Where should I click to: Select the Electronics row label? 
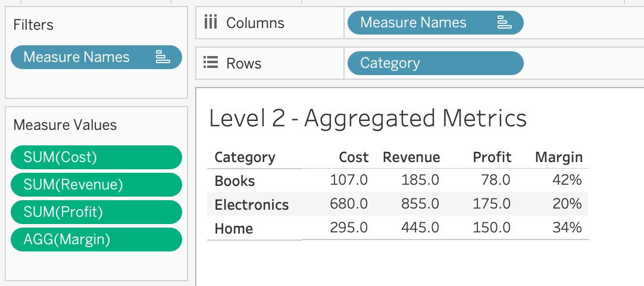251,204
